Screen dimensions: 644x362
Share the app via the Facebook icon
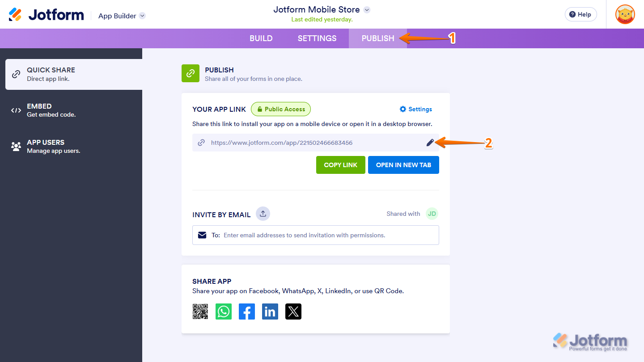[247, 311]
